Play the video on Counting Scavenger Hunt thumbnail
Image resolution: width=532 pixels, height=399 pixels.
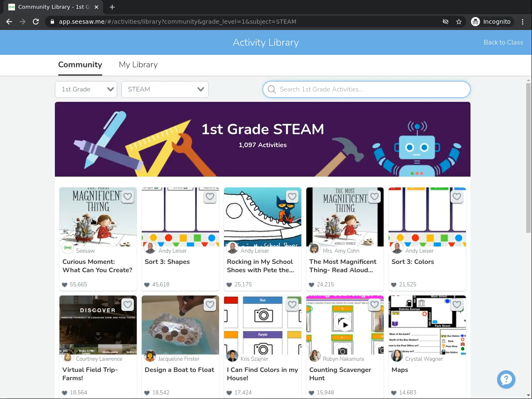pos(345,325)
